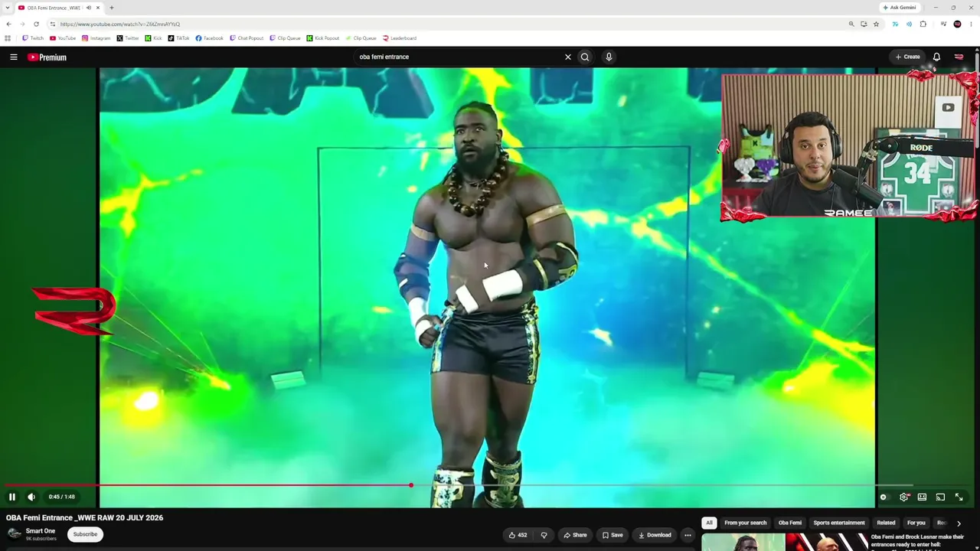Image resolution: width=980 pixels, height=551 pixels.
Task: Go to YouTube Premium home logo
Action: coord(47,57)
